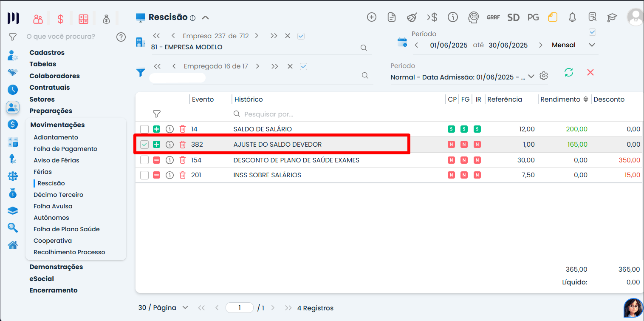
Task: Select checkbox for INSS SOBRE SALÁRIOS row
Action: coord(144,175)
